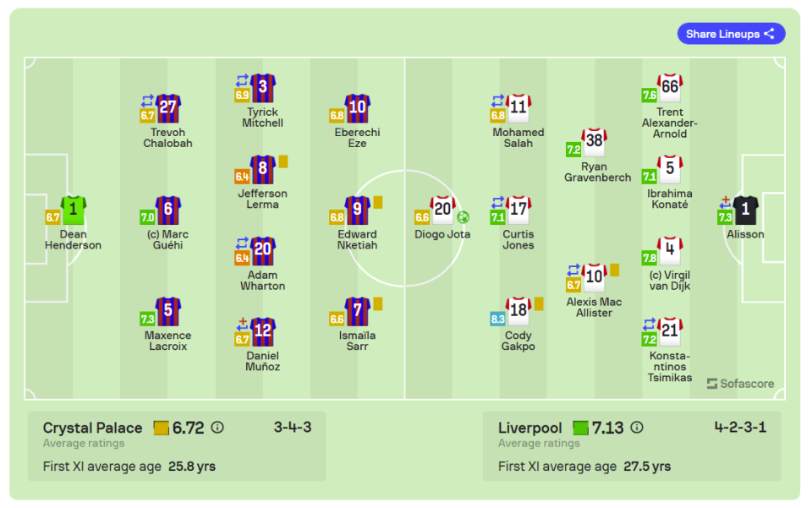Click the Crystal Palace team name
Screen dimensions: 812x508
pyautogui.click(x=92, y=428)
